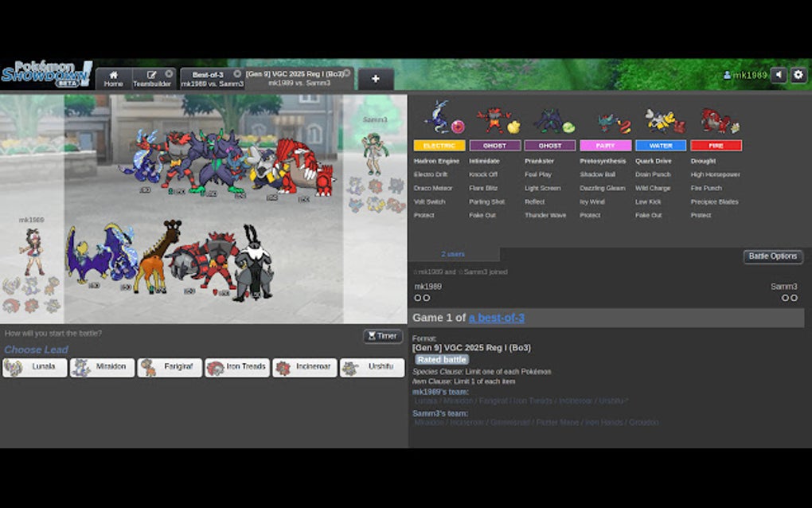
Task: Click the 'Dazzling Gleam' move
Action: point(603,188)
